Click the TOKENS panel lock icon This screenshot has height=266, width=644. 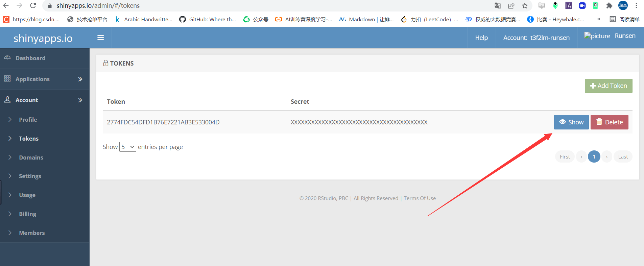tap(106, 63)
